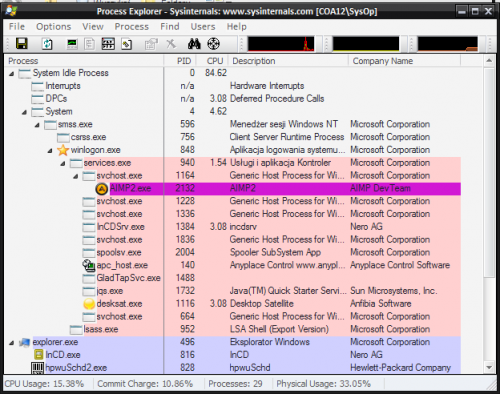Show lower pane toolbar icon

pyautogui.click(x=108, y=44)
